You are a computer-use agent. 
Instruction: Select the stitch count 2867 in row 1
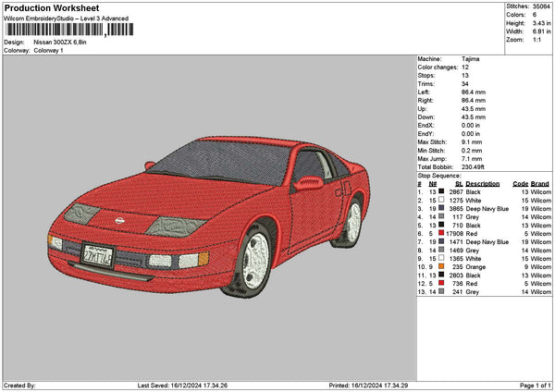tap(456, 191)
